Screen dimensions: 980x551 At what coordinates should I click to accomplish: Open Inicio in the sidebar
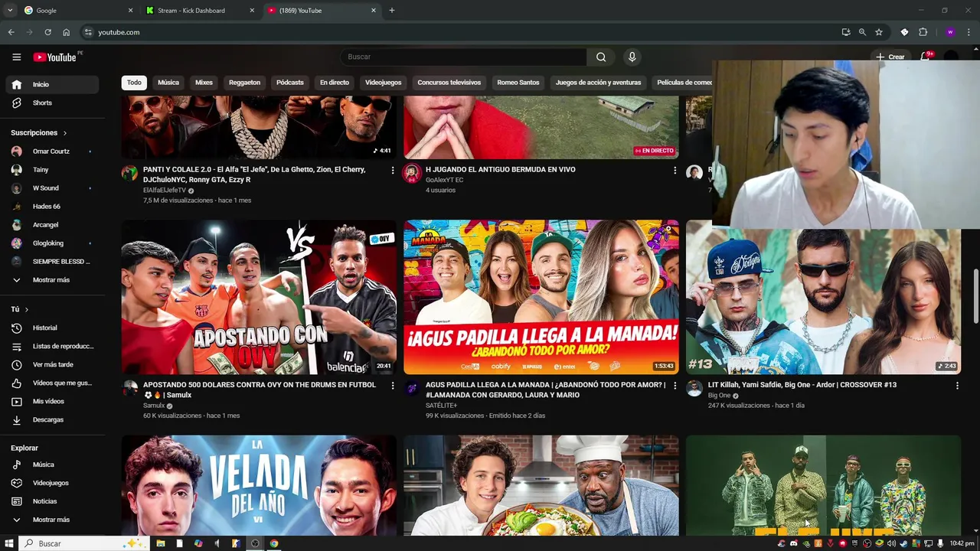tap(51, 84)
